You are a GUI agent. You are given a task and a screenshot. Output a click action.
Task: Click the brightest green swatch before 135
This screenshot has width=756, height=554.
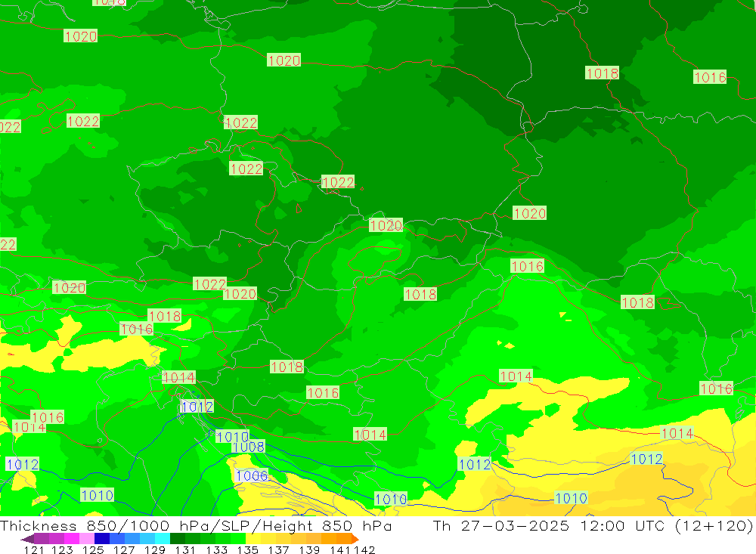238,539
